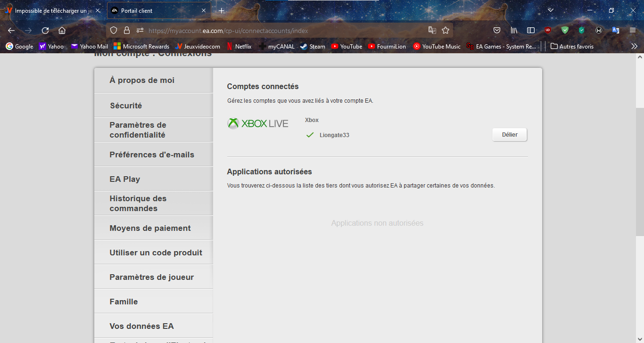This screenshot has width=644, height=343.
Task: Click the Applications non autorisées text
Action: 377,223
